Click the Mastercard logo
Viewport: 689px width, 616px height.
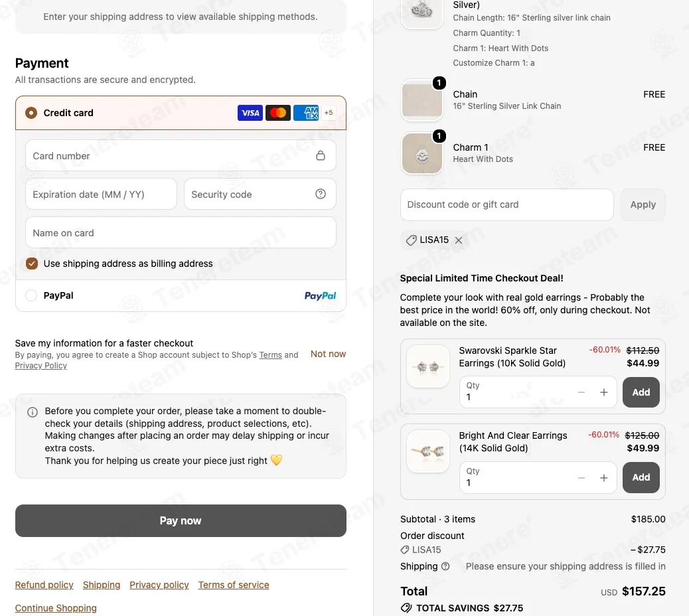(x=277, y=113)
